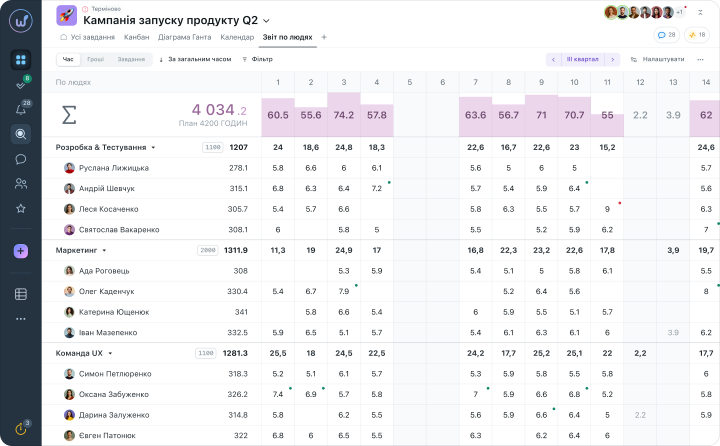Click the Терміново priority label
This screenshot has height=446, width=720.
click(106, 9)
